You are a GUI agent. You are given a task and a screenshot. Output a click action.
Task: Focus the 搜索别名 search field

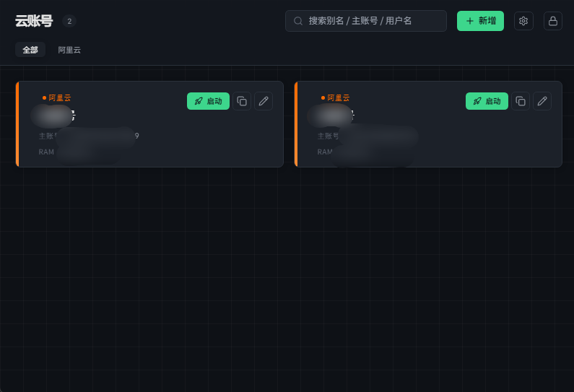[x=366, y=21]
